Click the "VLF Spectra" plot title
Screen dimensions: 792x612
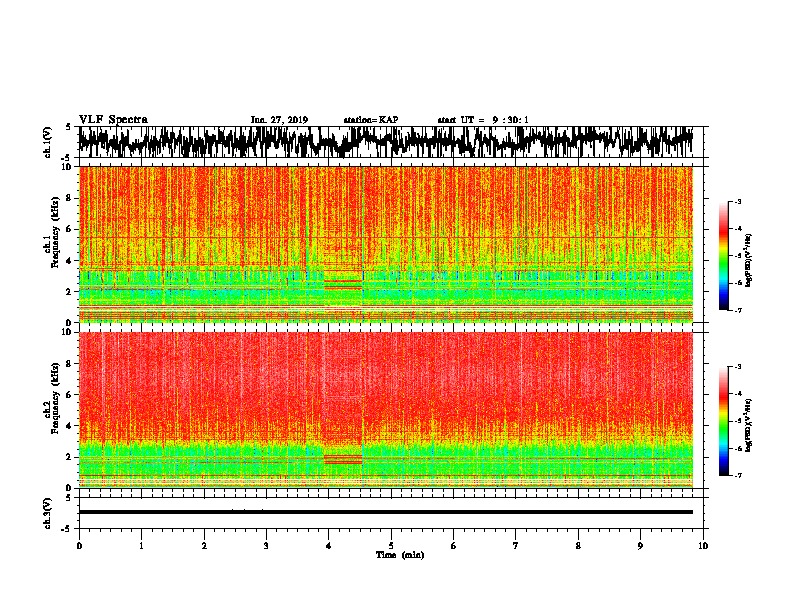point(113,120)
